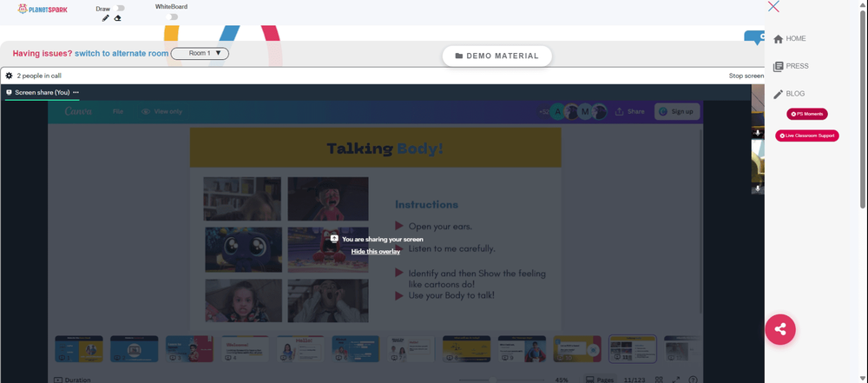Toggle the Draw switch
The width and height of the screenshot is (868, 383).
point(118,9)
